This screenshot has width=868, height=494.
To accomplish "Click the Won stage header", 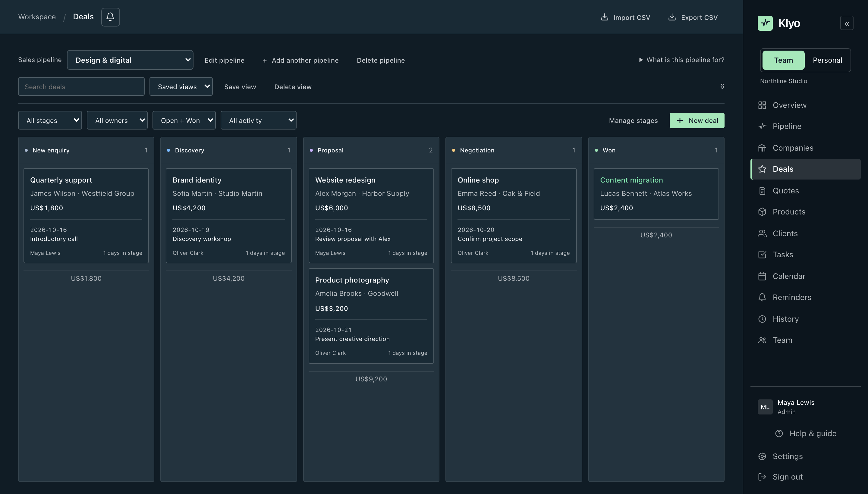I will (656, 150).
